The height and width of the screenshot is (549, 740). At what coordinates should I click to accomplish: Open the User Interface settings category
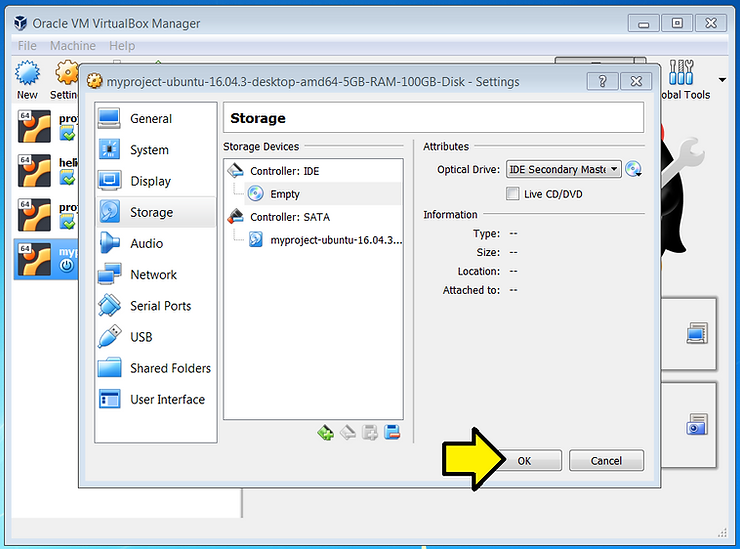(155, 399)
